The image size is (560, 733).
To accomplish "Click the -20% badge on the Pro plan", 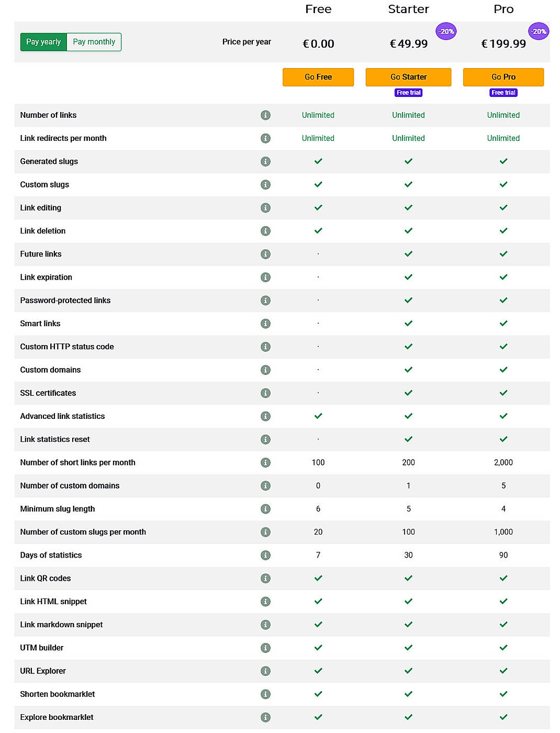I will tap(539, 31).
